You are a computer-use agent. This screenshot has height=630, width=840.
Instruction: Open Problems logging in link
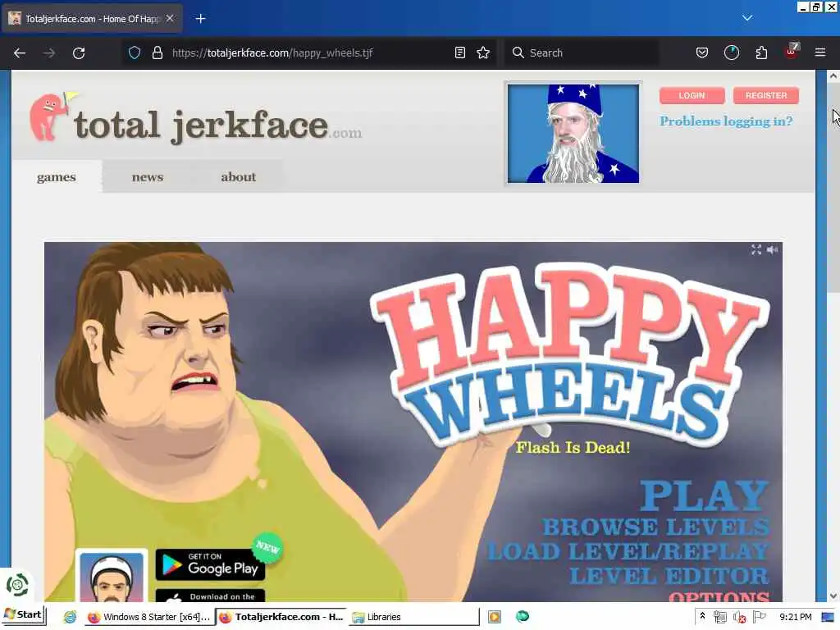726,121
